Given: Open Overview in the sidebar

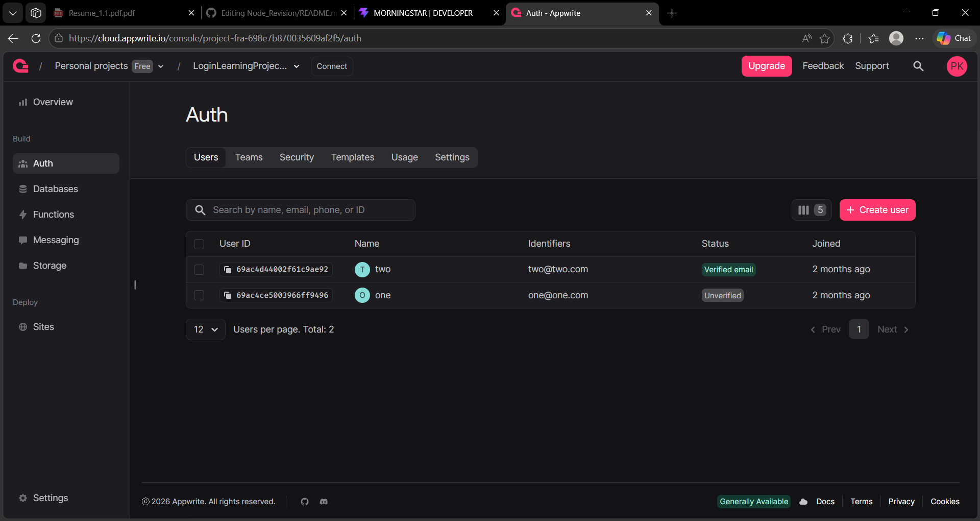Looking at the screenshot, I should [x=66, y=102].
